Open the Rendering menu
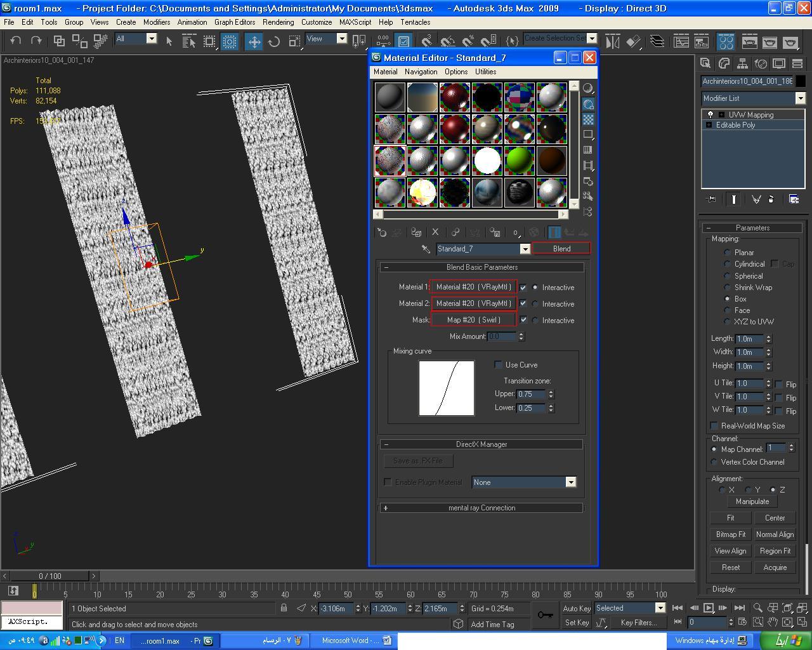 click(x=278, y=22)
